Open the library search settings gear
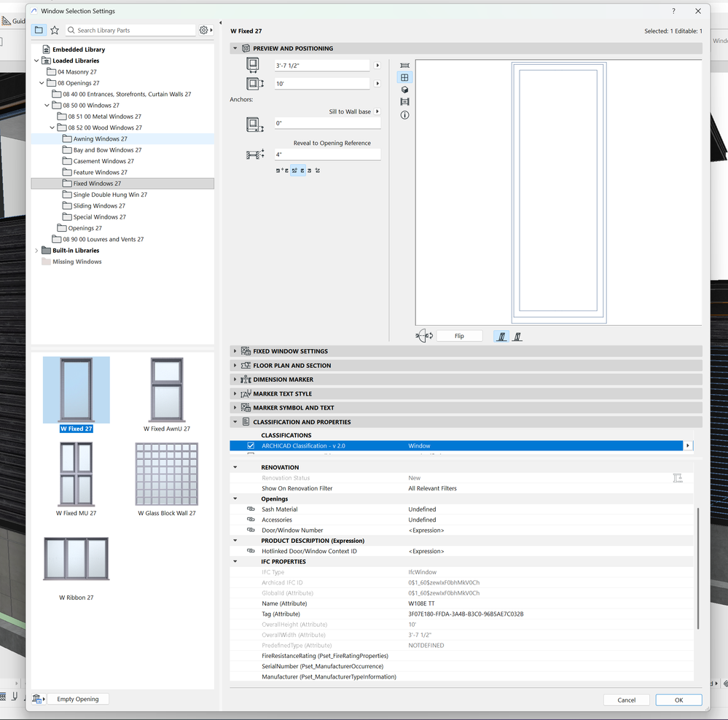The image size is (728, 720). [x=204, y=30]
